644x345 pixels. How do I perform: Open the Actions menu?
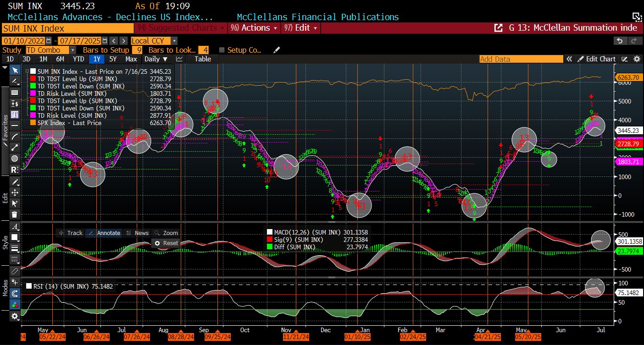point(255,28)
